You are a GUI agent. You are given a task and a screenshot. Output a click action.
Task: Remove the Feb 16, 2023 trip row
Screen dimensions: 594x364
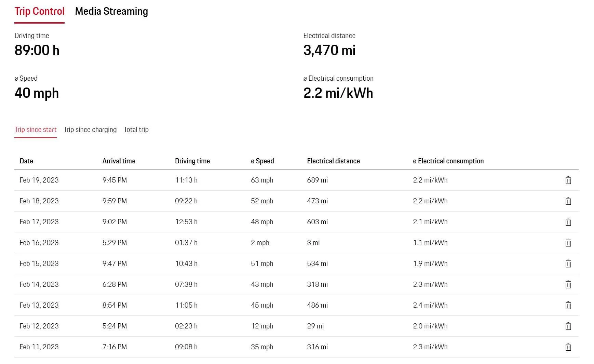coord(568,243)
